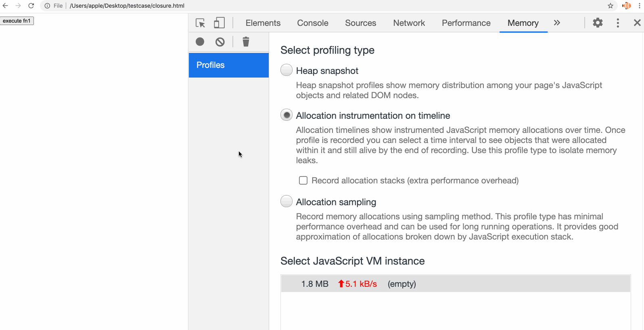The image size is (644, 330).
Task: Select the Heap snapshot radio button
Action: pyautogui.click(x=286, y=70)
